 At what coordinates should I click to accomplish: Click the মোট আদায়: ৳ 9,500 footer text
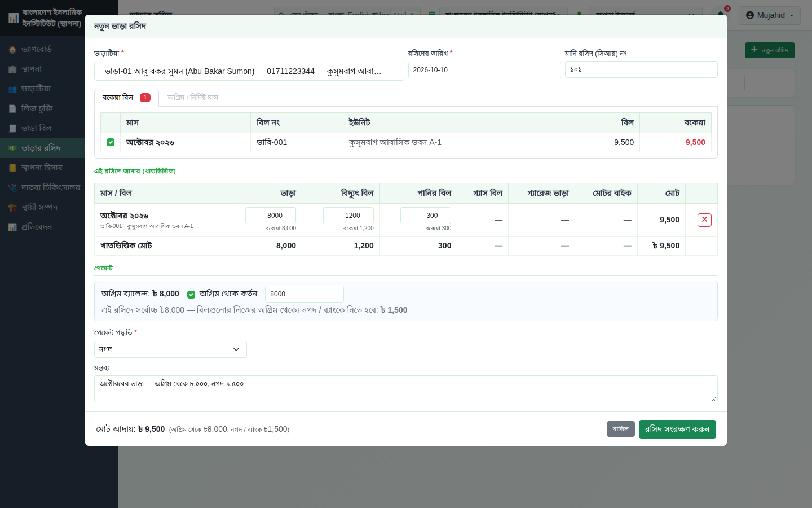tap(130, 429)
